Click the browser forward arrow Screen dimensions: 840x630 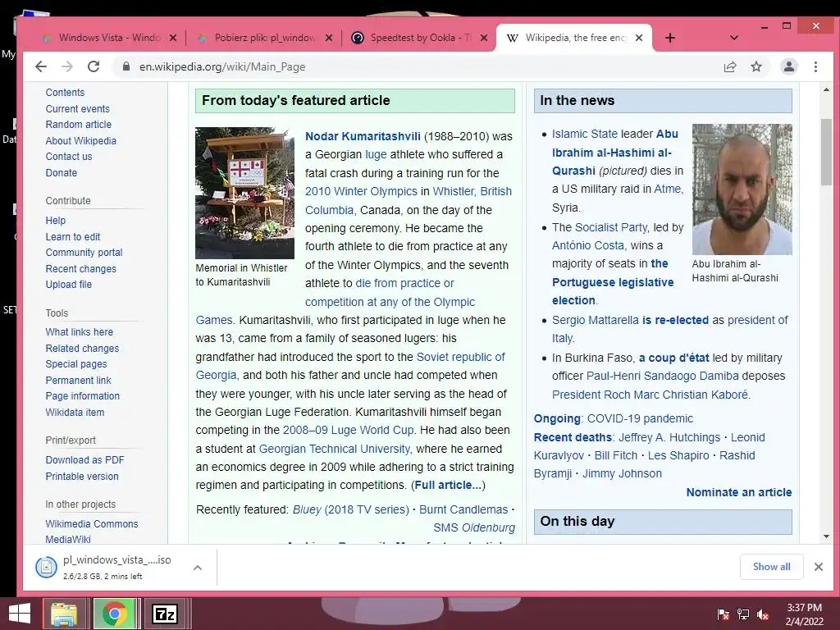67,66
